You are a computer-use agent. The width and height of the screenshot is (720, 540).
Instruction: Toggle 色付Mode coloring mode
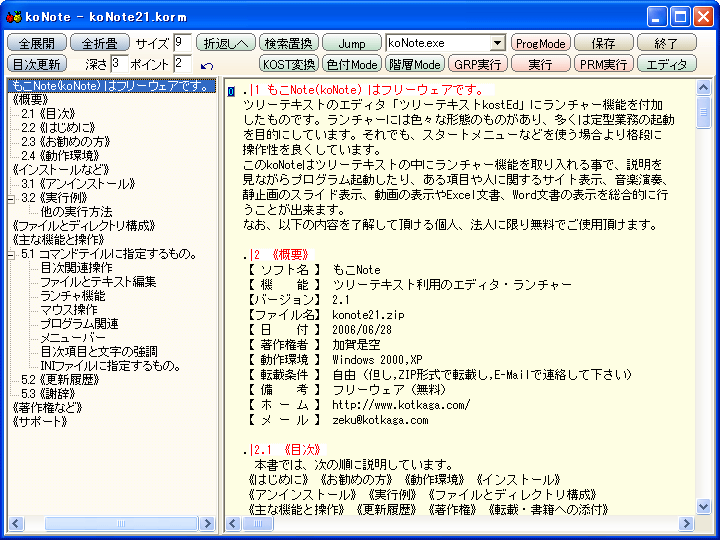pyautogui.click(x=352, y=64)
